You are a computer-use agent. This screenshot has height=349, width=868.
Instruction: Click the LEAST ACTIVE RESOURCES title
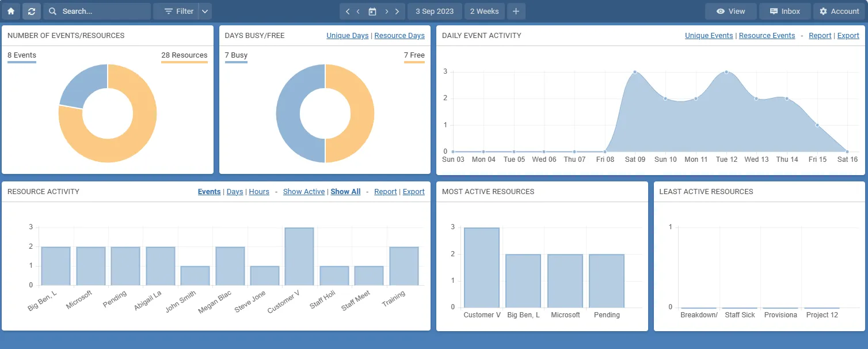706,192
